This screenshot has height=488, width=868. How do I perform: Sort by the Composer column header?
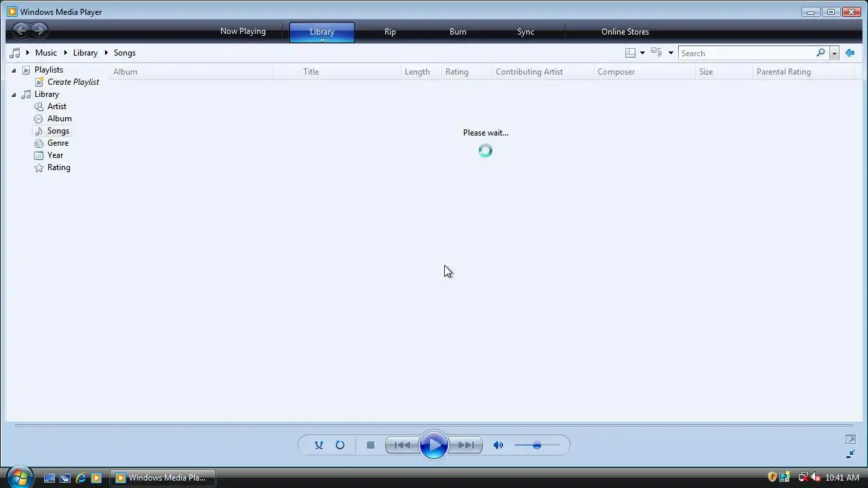click(644, 72)
